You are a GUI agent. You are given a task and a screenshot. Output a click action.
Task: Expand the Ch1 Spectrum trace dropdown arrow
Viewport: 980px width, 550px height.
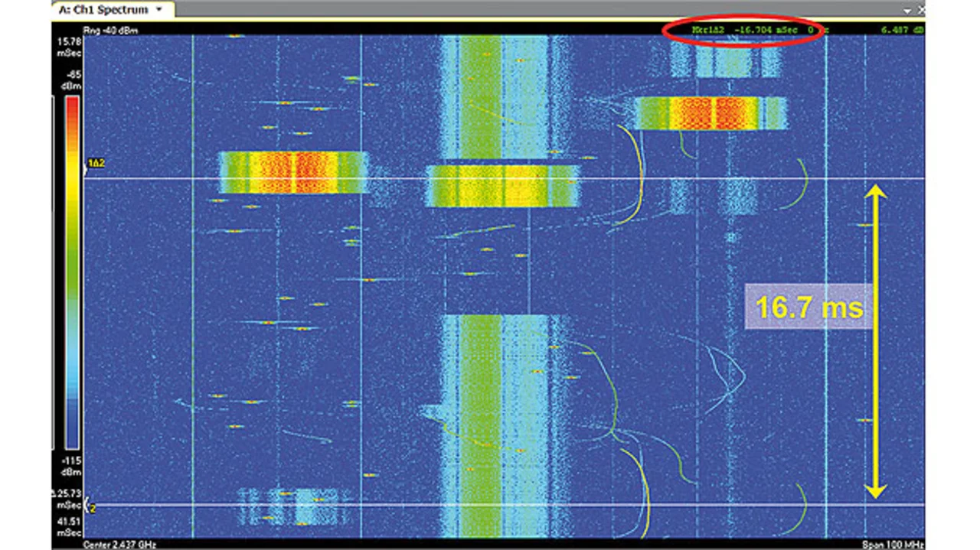[159, 11]
